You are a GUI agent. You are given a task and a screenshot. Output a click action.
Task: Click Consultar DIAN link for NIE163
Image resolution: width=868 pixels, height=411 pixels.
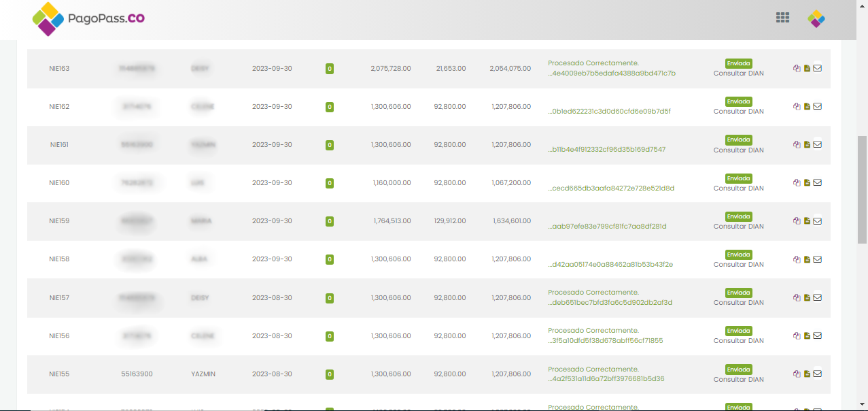(738, 73)
